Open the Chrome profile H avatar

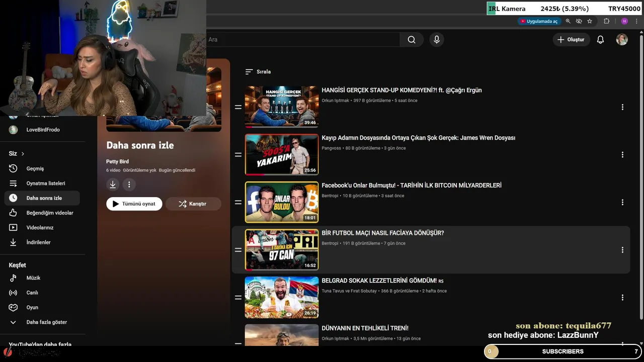tap(624, 21)
